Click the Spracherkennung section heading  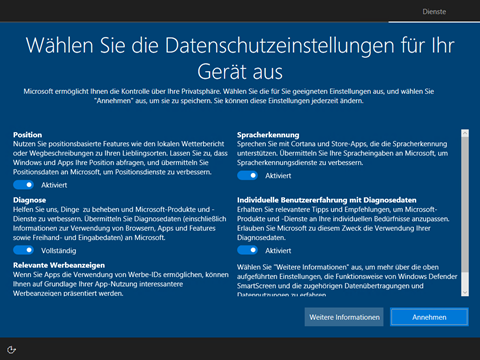tap(268, 135)
